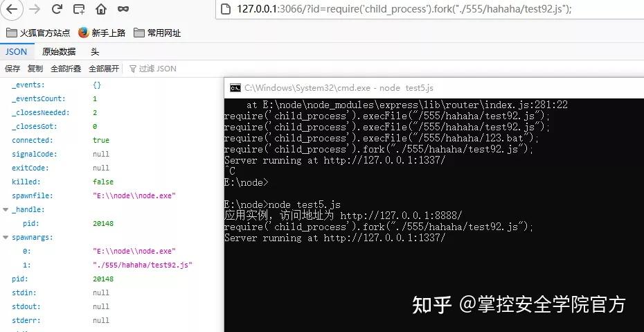644x332 pixels.
Task: Open the 新手上路 Firefox bookmark
Action: pyautogui.click(x=101, y=33)
